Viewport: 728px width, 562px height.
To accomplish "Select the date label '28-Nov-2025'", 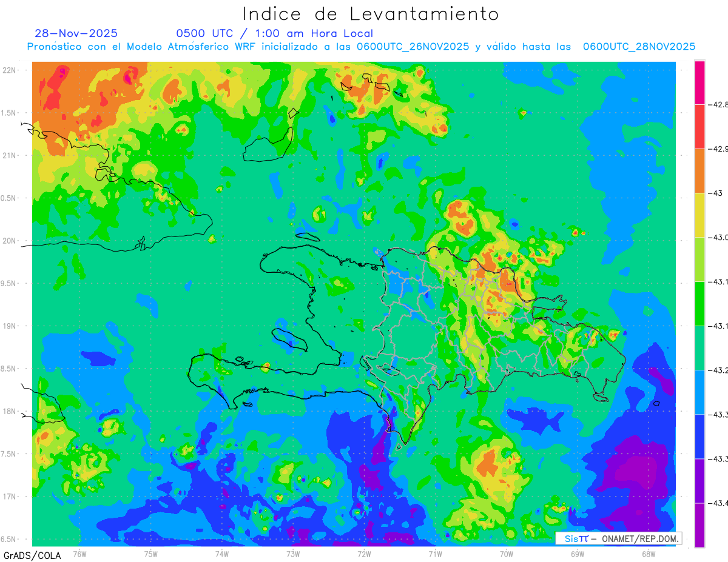I will click(76, 33).
